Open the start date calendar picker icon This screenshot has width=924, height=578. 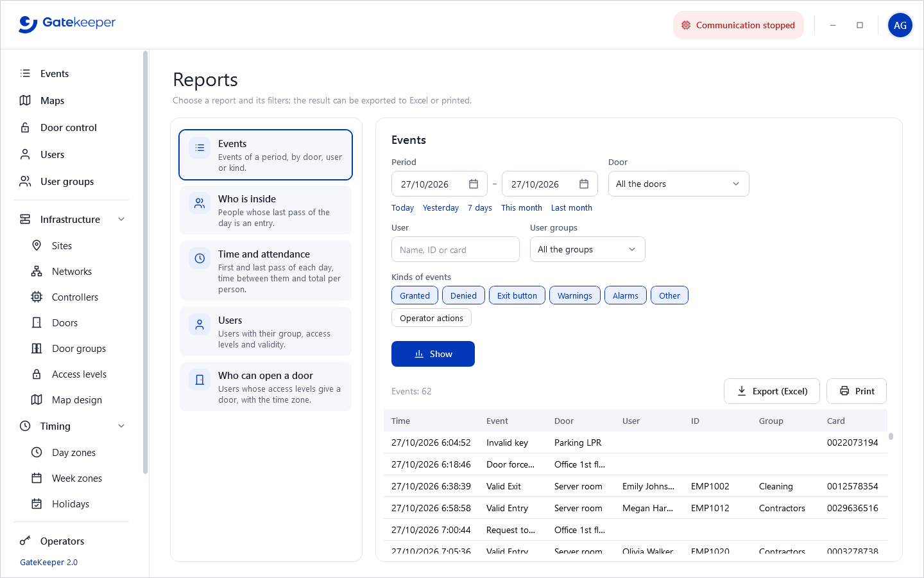474,184
